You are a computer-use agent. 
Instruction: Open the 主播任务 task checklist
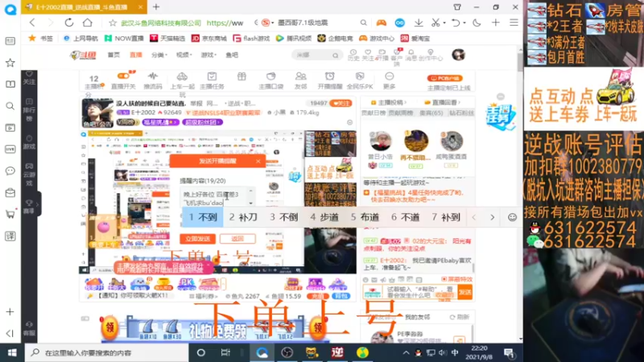pos(212,80)
